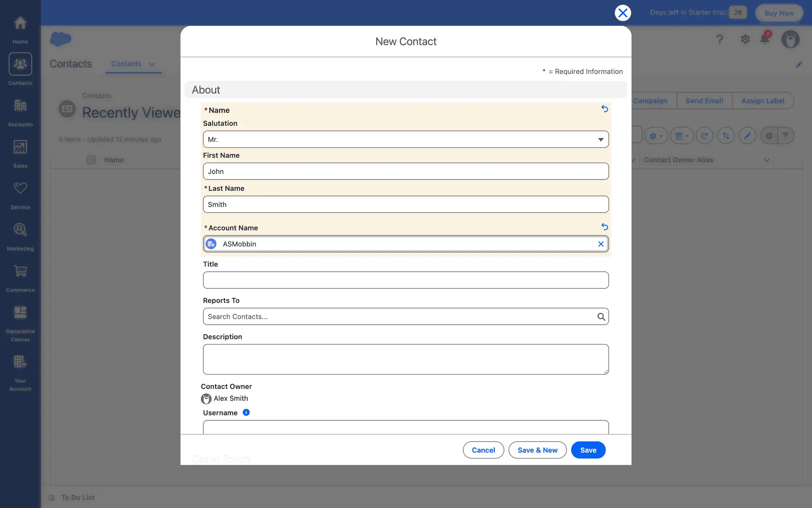Open the Contacts tab chevron menu
The width and height of the screenshot is (812, 508).
tap(152, 64)
